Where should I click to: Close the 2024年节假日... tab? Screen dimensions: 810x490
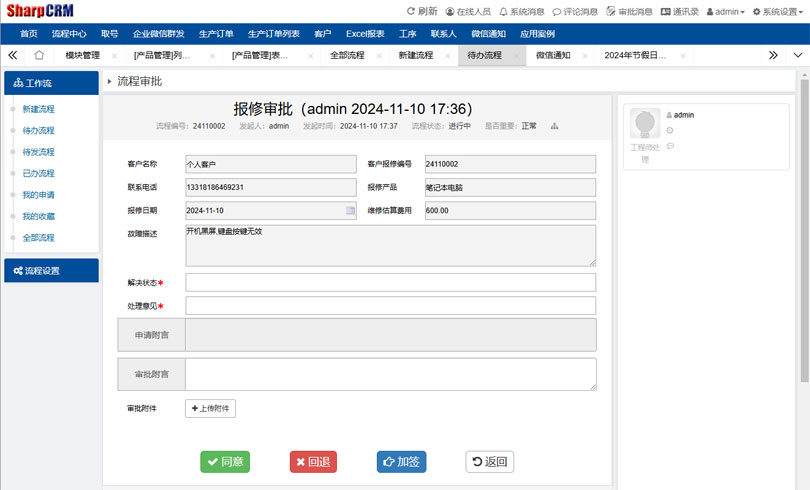pyautogui.click(x=683, y=56)
